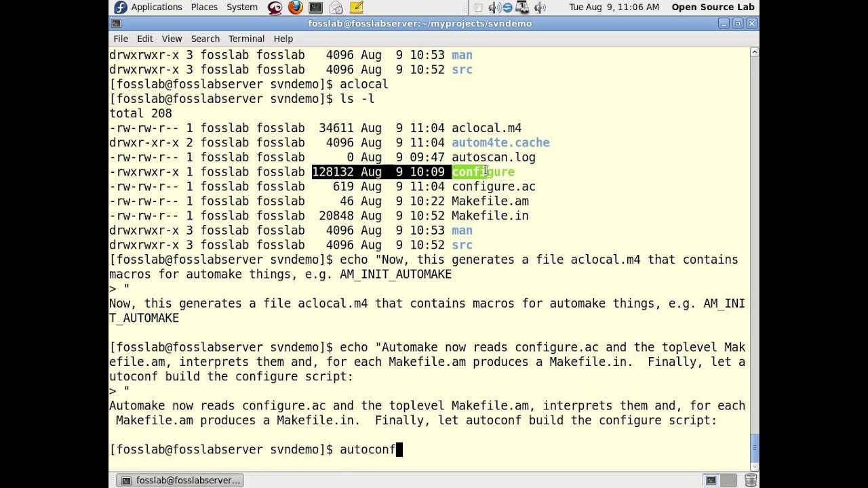Screen dimensions: 868x488
Task: Click the scrollbar down arrow
Action: [x=754, y=465]
